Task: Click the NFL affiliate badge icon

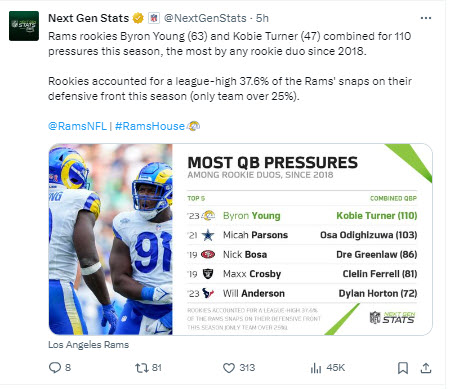Action: 154,18
